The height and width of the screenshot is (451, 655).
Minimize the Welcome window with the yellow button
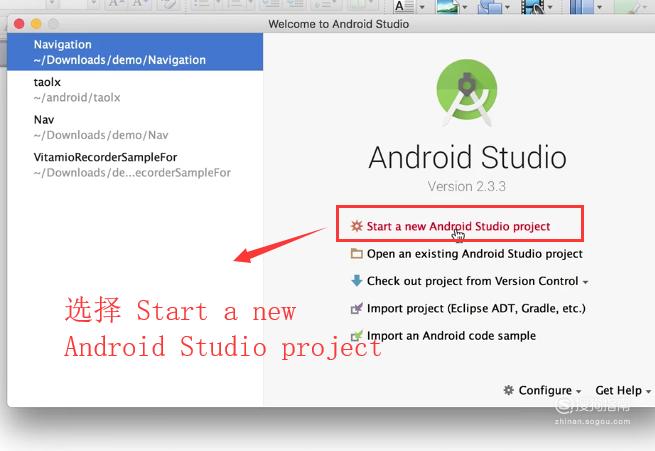(36, 24)
